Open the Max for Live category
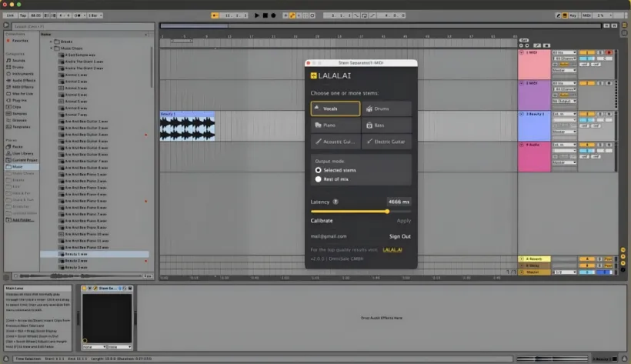This screenshot has height=364, width=631. coord(22,93)
